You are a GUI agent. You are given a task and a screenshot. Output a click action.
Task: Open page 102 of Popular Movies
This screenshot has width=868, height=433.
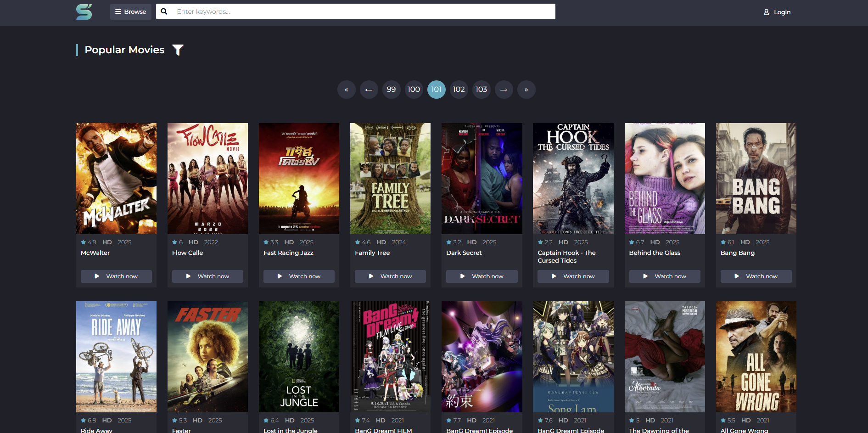459,90
